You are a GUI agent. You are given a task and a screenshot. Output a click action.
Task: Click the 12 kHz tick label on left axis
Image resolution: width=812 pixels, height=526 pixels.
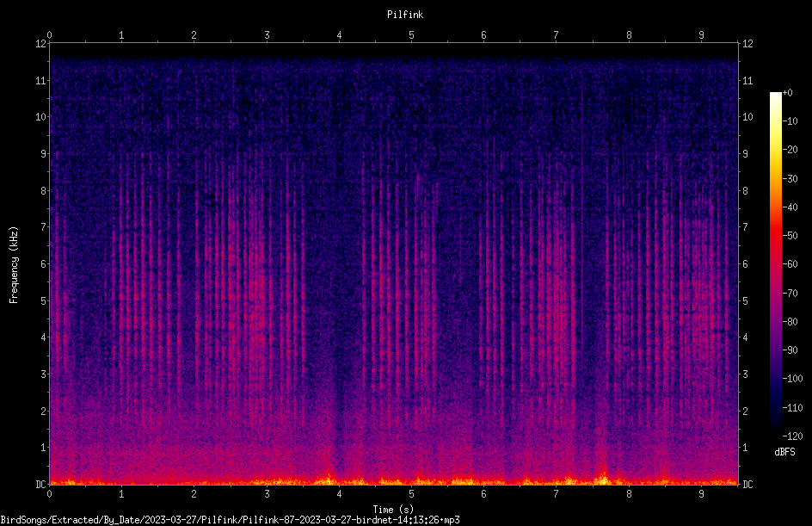click(x=41, y=44)
